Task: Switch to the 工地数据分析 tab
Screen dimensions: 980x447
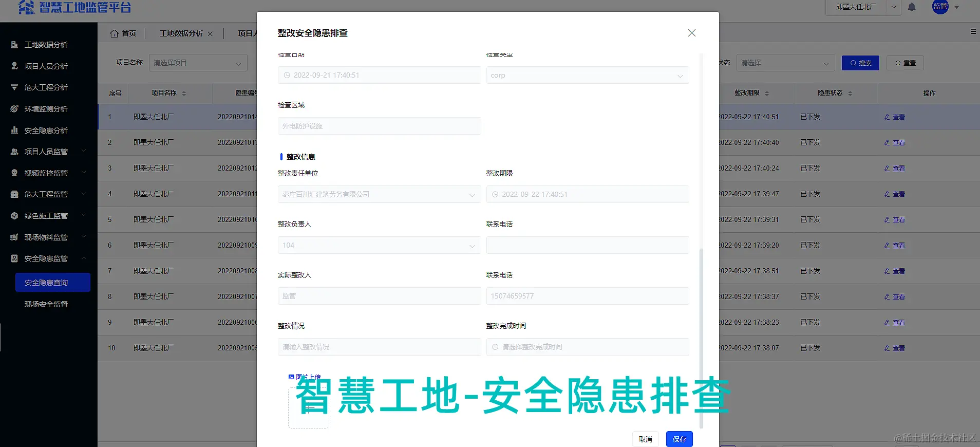Action: [181, 33]
